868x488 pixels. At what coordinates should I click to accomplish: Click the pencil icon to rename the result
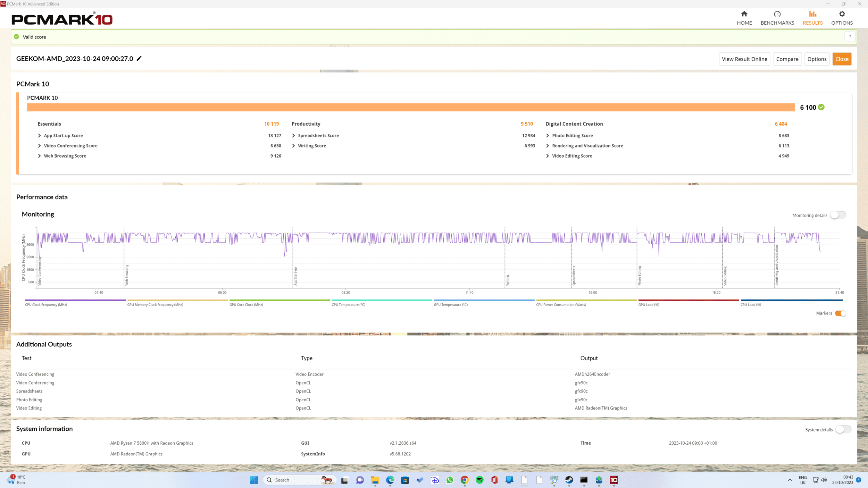(x=139, y=58)
